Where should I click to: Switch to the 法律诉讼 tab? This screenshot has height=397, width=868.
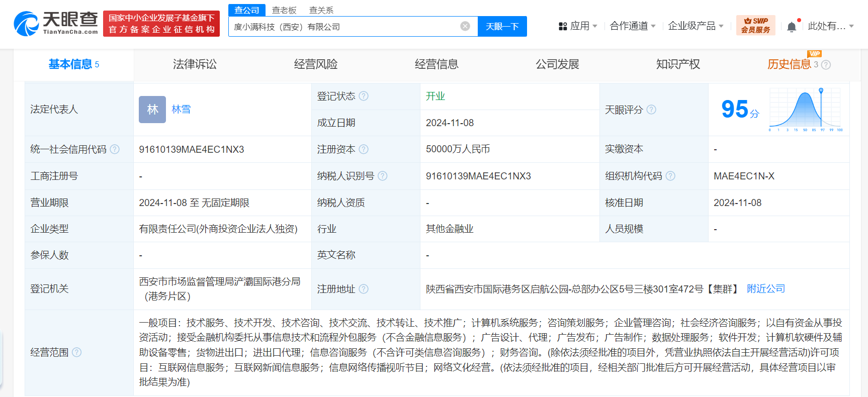click(x=195, y=64)
